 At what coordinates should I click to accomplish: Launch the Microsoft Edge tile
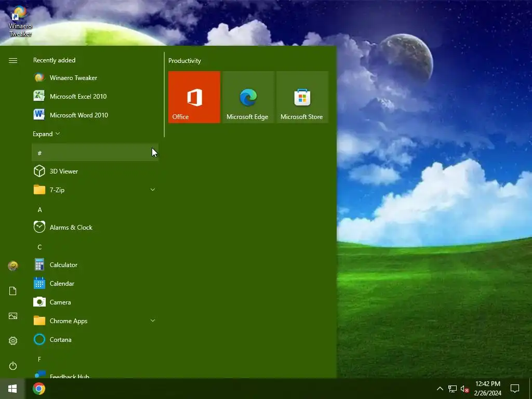pyautogui.click(x=248, y=97)
